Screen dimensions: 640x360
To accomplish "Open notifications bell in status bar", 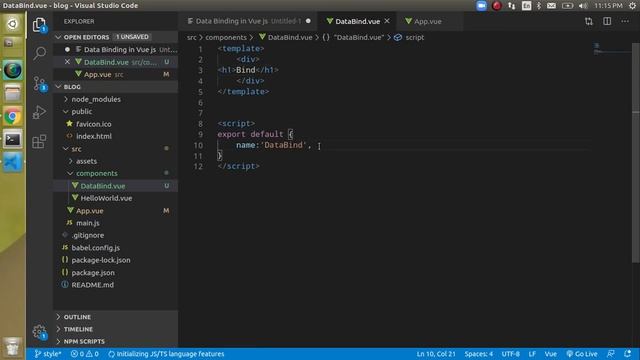I will (x=628, y=354).
